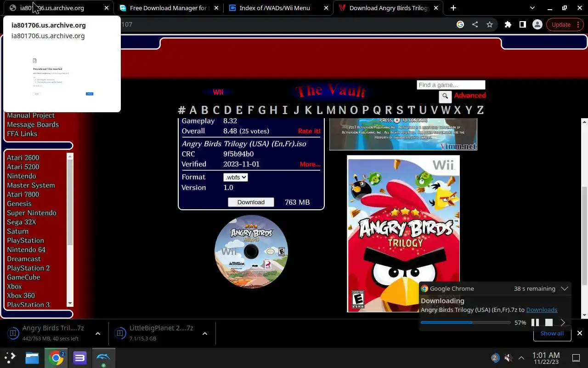The width and height of the screenshot is (588, 368).
Task: Click the notifications count badge in tray
Action: click(495, 358)
